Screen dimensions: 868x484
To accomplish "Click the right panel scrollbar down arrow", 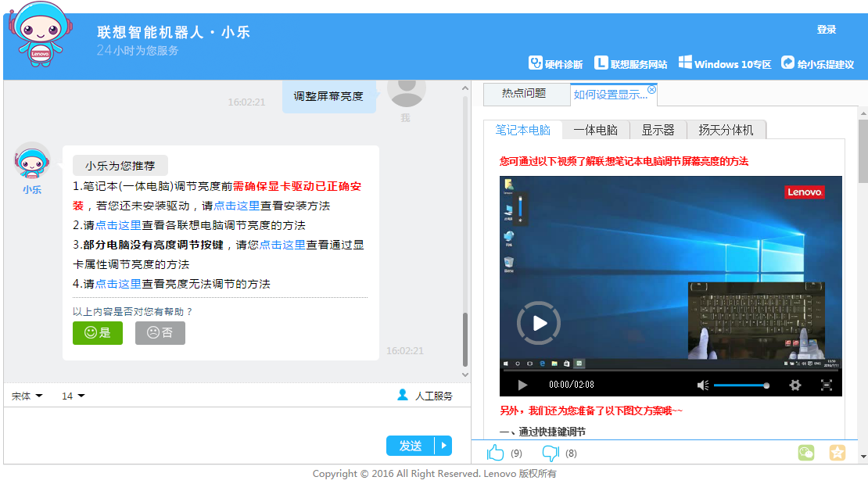I will coord(863,457).
